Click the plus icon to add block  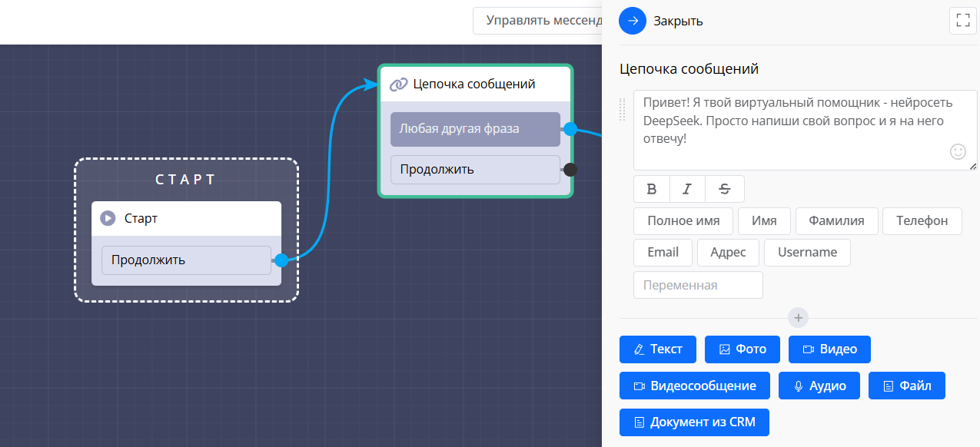[798, 317]
